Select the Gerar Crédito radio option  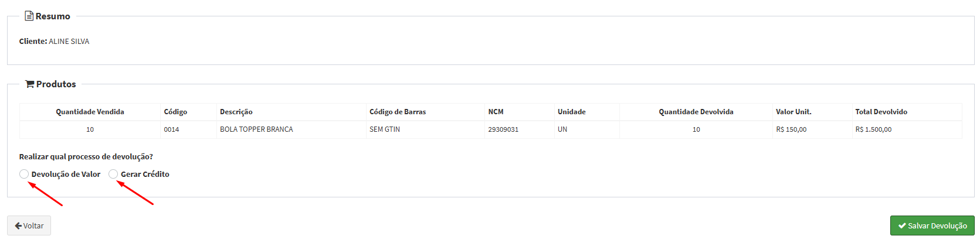pyautogui.click(x=113, y=174)
